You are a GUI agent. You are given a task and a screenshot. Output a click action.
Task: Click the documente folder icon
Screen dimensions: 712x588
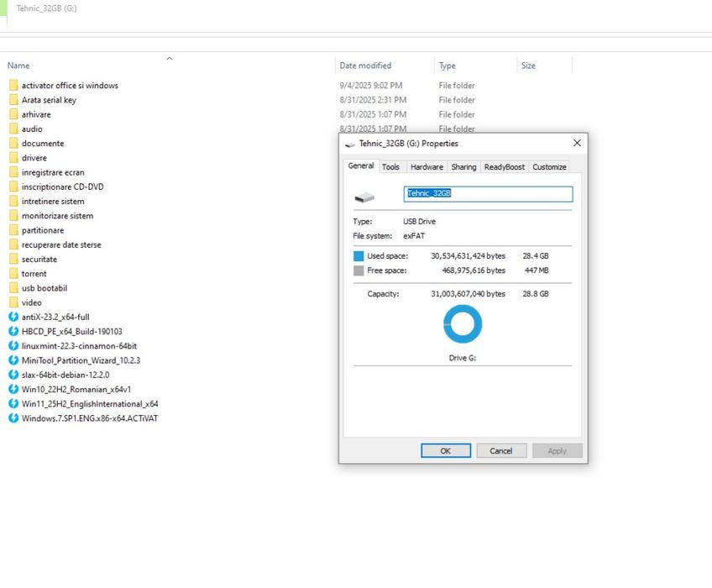click(x=13, y=143)
